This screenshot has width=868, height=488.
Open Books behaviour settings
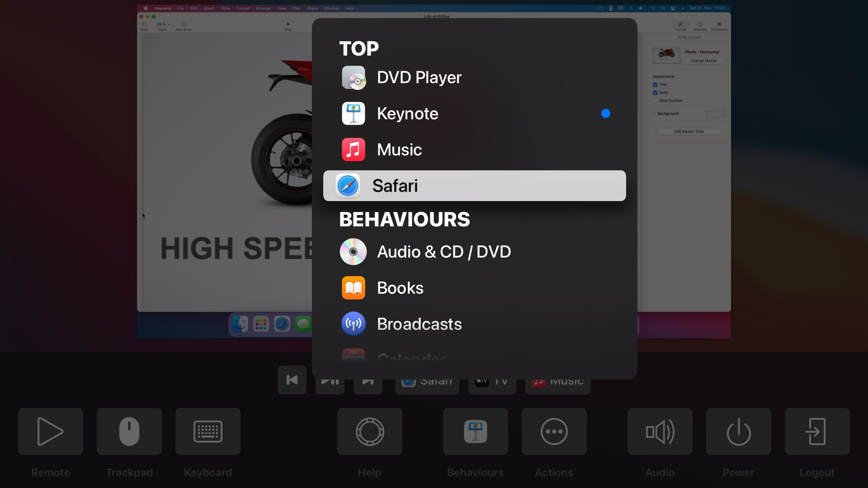click(x=400, y=287)
